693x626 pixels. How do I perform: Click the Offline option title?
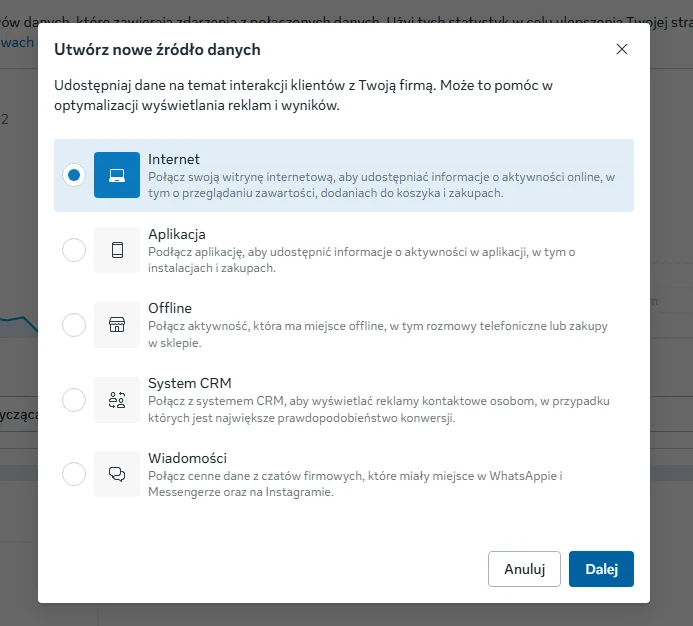tap(170, 308)
